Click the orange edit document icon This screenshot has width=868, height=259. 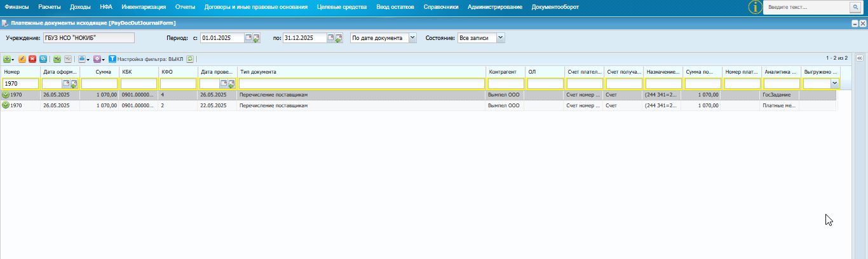pyautogui.click(x=22, y=59)
